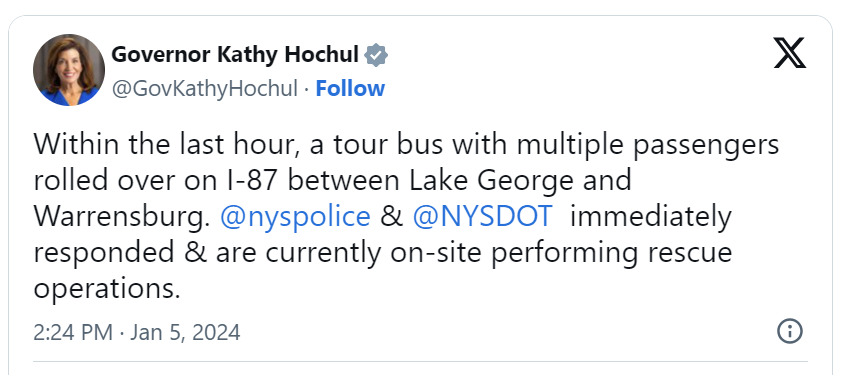The width and height of the screenshot is (855, 375).
Task: Open the @nyspolice mention
Action: pyautogui.click(x=295, y=216)
